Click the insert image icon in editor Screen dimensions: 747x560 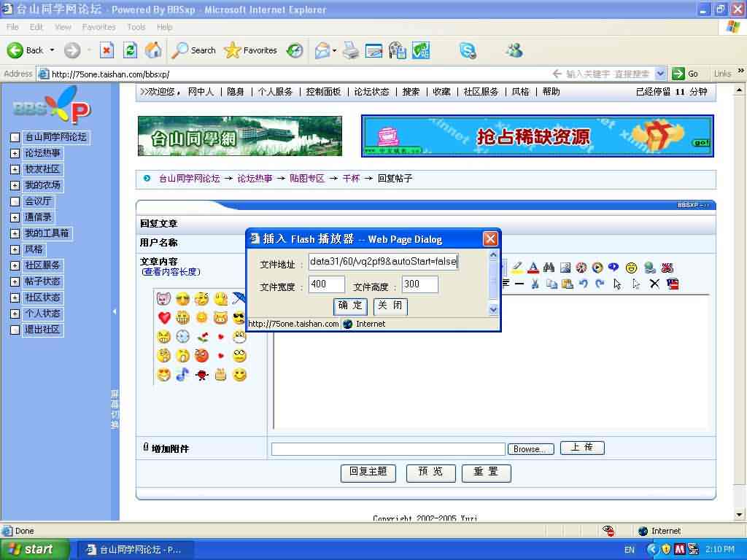(565, 268)
